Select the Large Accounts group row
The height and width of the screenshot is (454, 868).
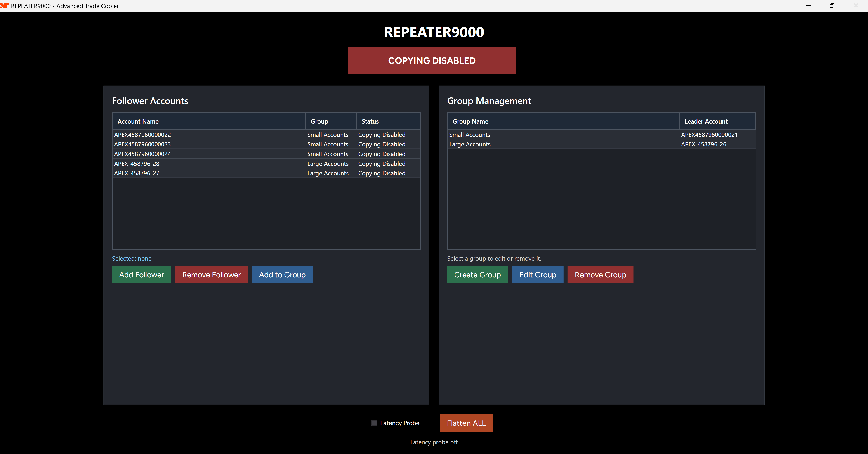click(x=601, y=144)
